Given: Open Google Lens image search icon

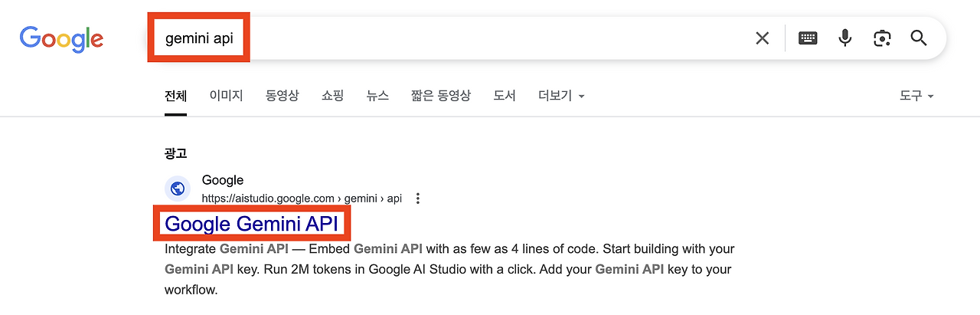Looking at the screenshot, I should point(882,38).
